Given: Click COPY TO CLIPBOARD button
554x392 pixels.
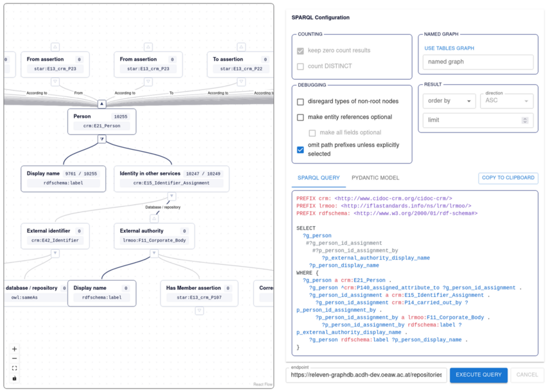Looking at the screenshot, I should pos(508,178).
